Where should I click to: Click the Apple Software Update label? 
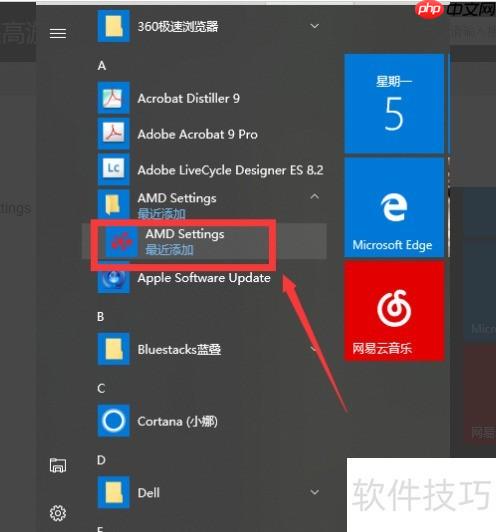point(204,278)
